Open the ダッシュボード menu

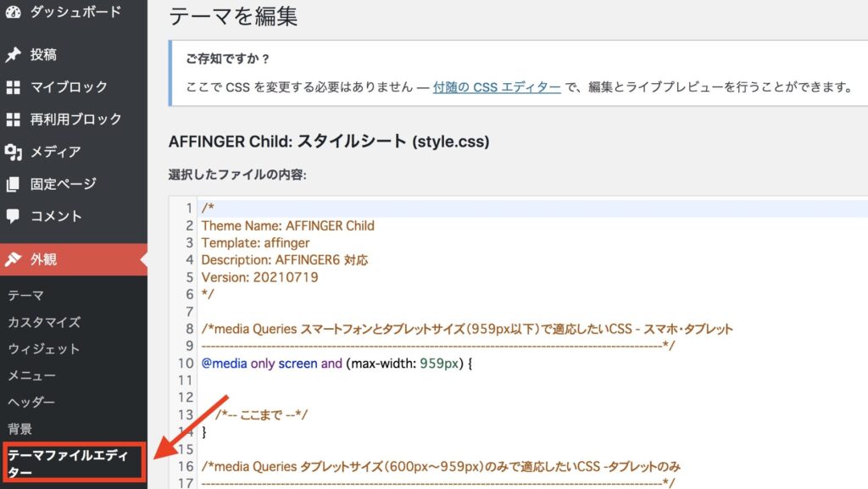click(74, 12)
